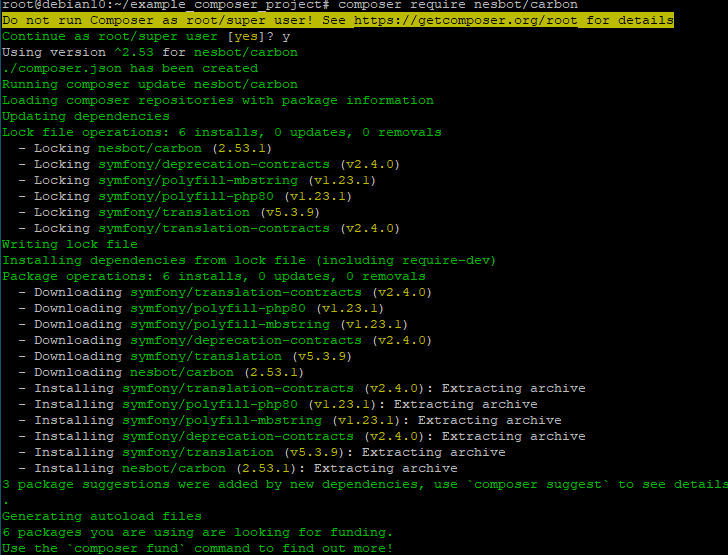Click 'Downloading symfony/deprecation-contracts' line
The height and width of the screenshot is (555, 728).
[225, 341]
